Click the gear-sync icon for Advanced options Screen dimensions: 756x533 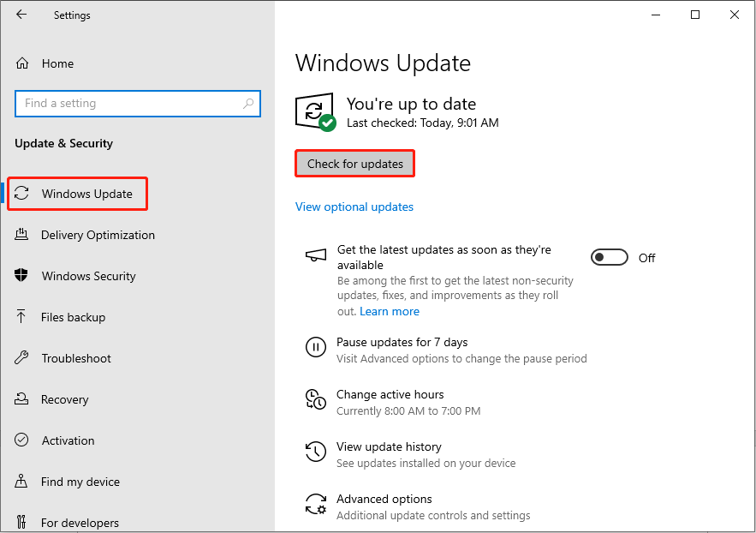(x=316, y=504)
